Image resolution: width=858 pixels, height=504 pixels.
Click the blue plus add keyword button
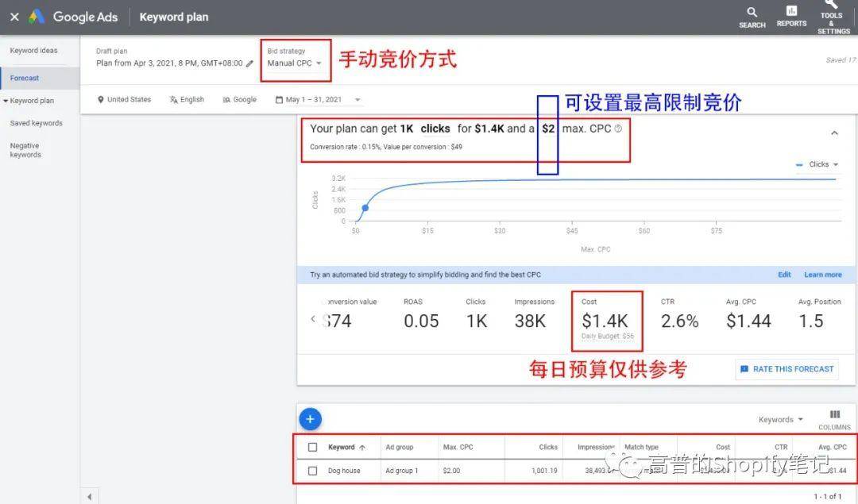[x=310, y=418]
